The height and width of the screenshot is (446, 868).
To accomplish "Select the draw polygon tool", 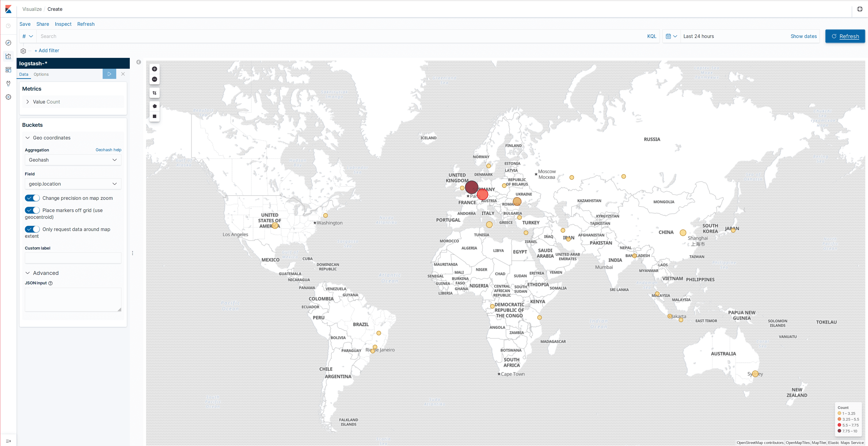I will click(x=154, y=106).
